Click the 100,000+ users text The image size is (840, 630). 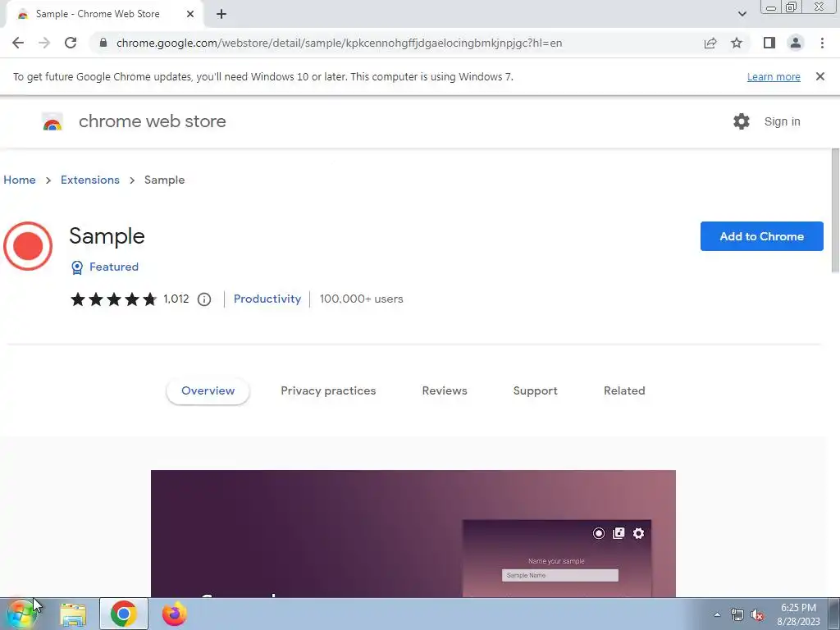361,299
